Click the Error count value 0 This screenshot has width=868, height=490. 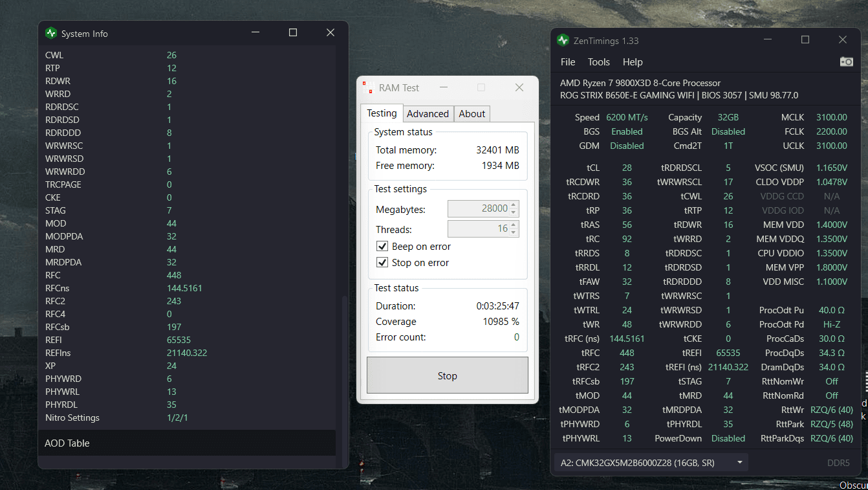click(517, 337)
